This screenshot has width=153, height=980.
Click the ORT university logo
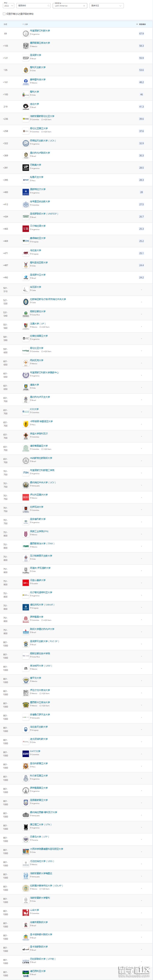click(x=26, y=253)
